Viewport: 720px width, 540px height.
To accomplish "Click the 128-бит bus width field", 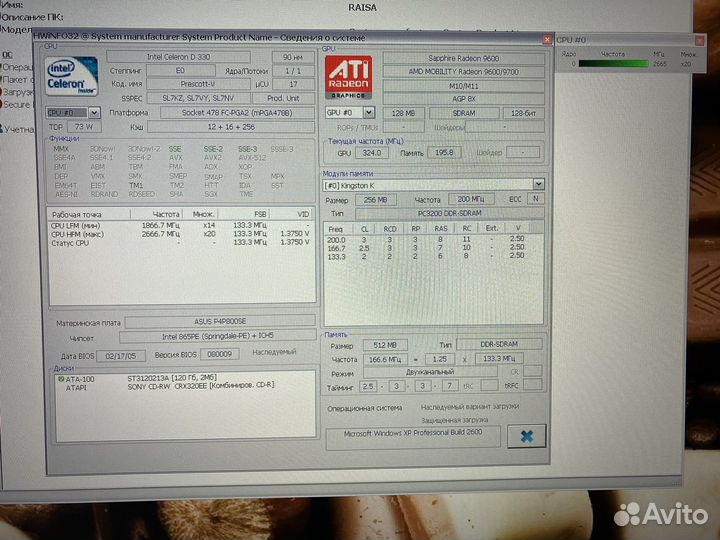I will pos(523,112).
